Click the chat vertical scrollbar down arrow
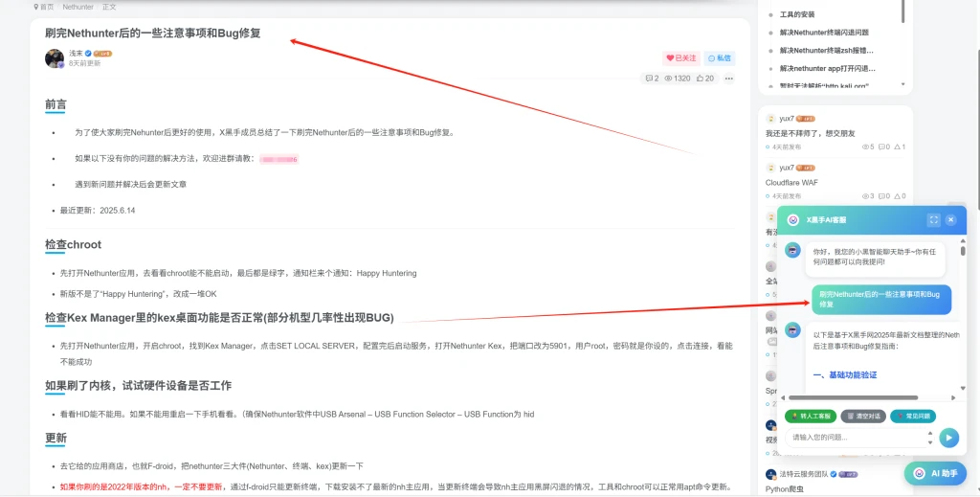Screen dimensions: 980x497 pos(963,388)
